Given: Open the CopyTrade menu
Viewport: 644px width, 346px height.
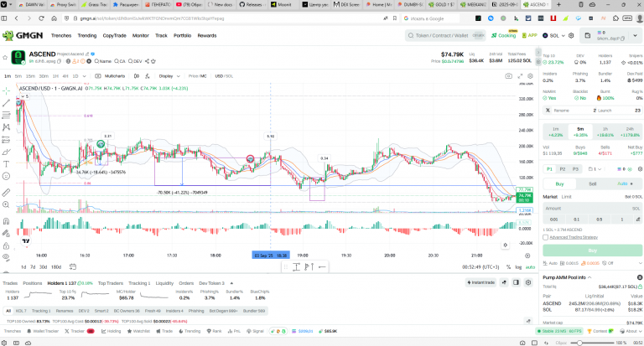Looking at the screenshot, I should coord(114,36).
